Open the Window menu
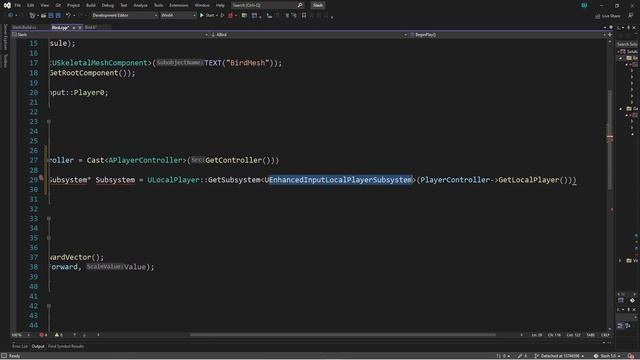This screenshot has width=640, height=360. pos(202,5)
